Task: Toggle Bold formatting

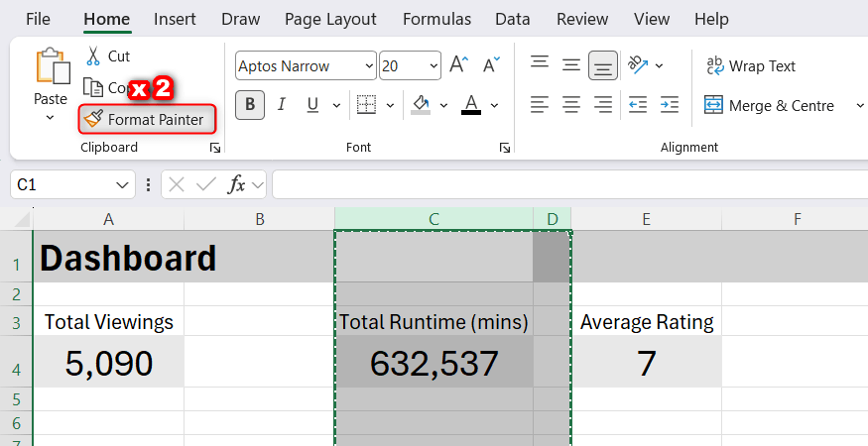Action: pyautogui.click(x=250, y=105)
